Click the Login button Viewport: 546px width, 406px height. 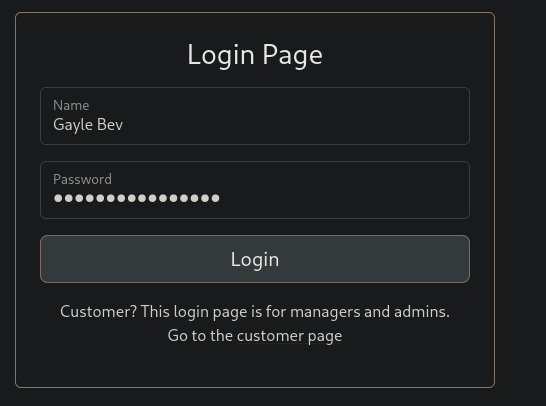(255, 259)
